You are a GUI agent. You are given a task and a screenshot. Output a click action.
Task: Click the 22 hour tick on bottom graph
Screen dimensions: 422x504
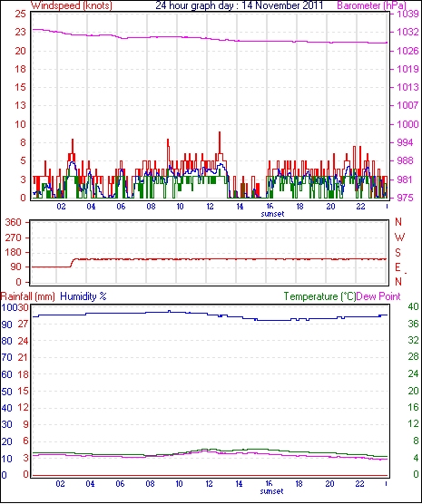(x=359, y=483)
